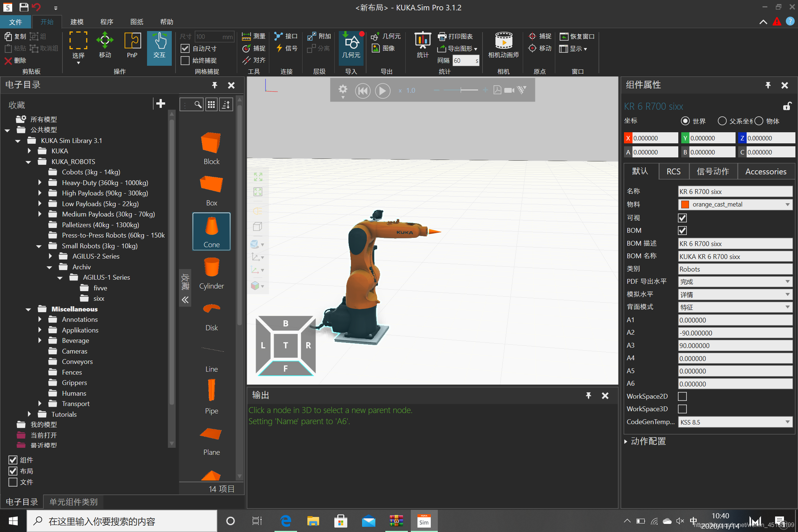The image size is (798, 532).
Task: Switch to 图纸 ribbon tab
Action: click(x=137, y=22)
